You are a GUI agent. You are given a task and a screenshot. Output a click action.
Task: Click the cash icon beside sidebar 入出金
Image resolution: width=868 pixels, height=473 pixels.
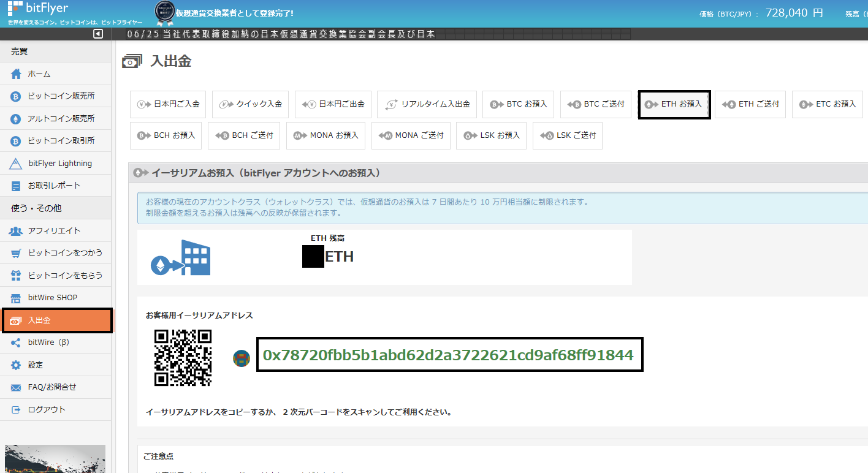point(16,320)
